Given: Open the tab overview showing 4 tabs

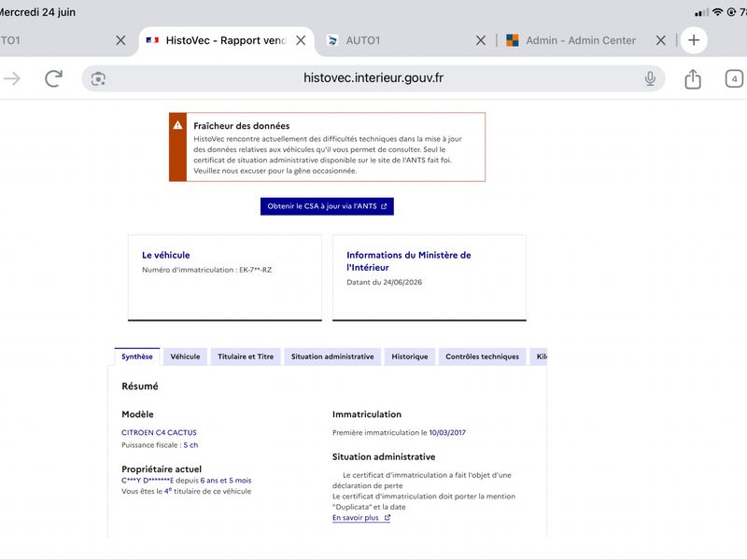Looking at the screenshot, I should (x=734, y=78).
